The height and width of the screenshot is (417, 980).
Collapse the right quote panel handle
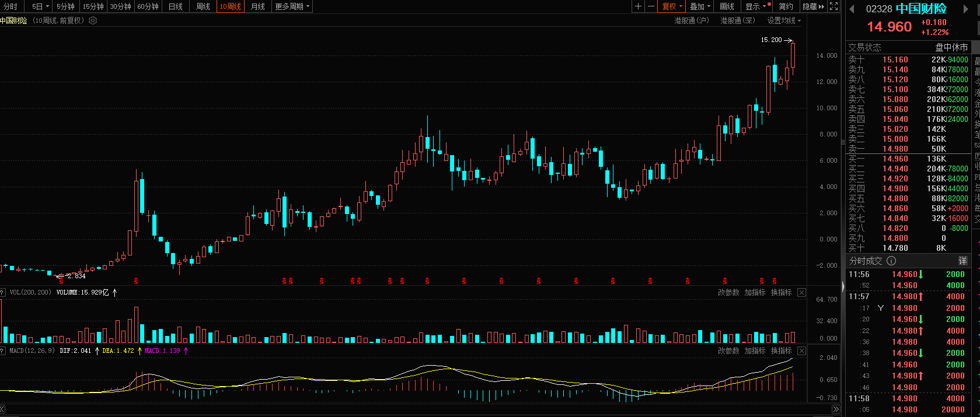click(x=842, y=286)
